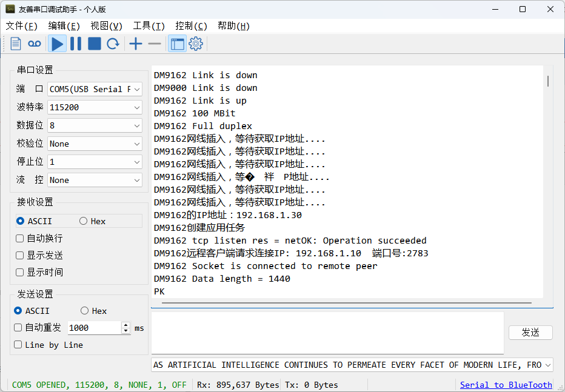Click the minus toolbar icon

point(155,44)
